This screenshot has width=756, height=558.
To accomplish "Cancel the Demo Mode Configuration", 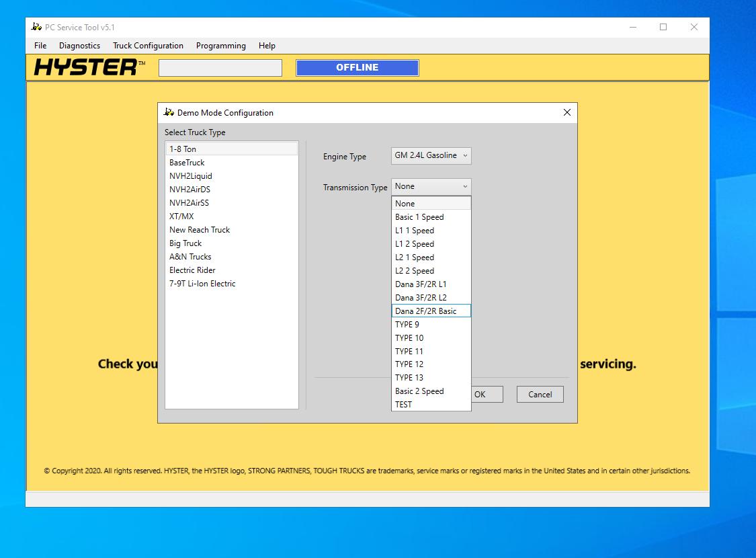I will 540,394.
